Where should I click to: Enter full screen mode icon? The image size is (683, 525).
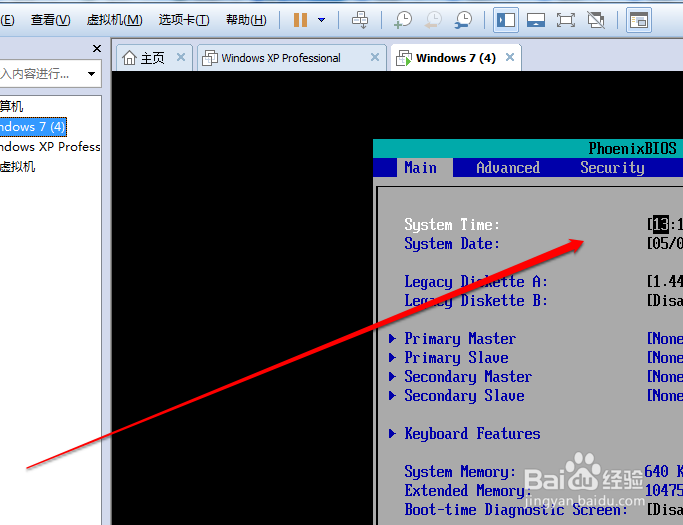(565, 20)
